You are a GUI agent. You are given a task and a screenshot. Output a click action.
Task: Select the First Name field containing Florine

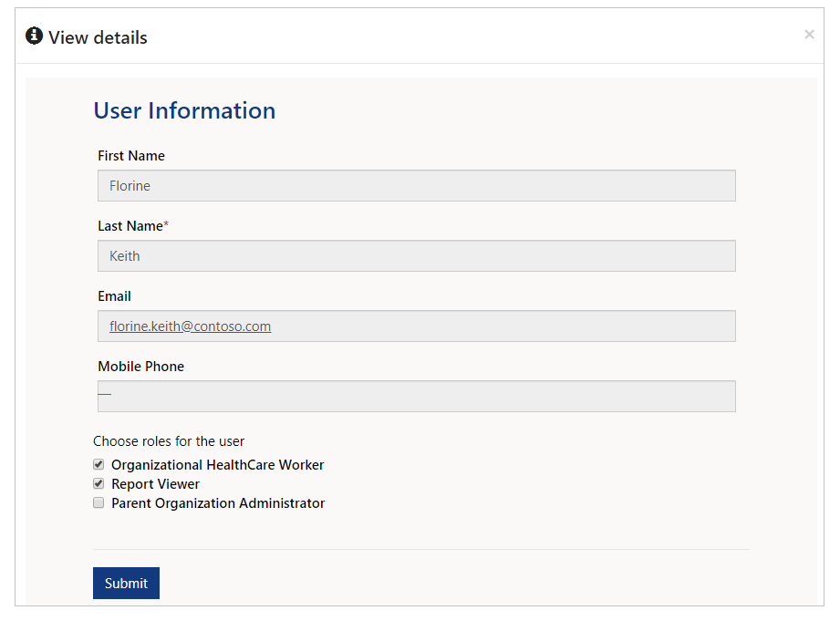[x=416, y=186]
